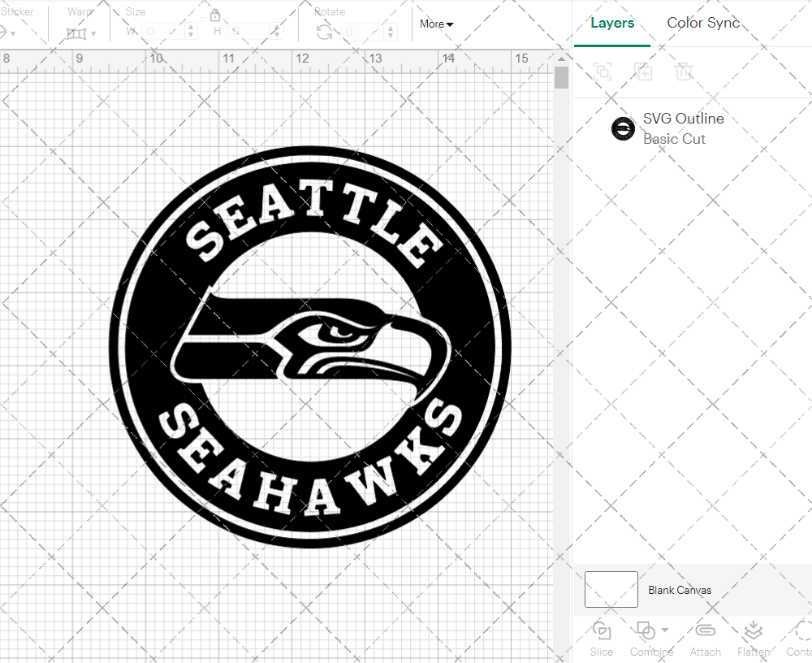This screenshot has height=663, width=812.
Task: Click the Slice tool icon
Action: coord(602,631)
